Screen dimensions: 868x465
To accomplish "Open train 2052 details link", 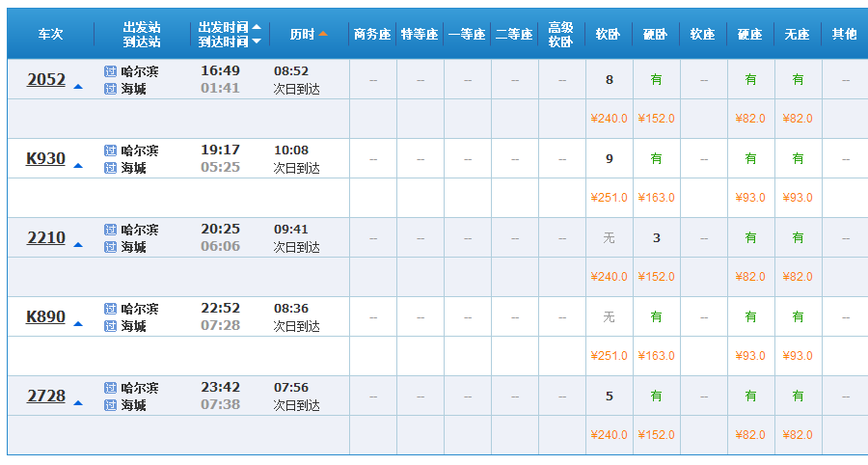I will point(46,80).
